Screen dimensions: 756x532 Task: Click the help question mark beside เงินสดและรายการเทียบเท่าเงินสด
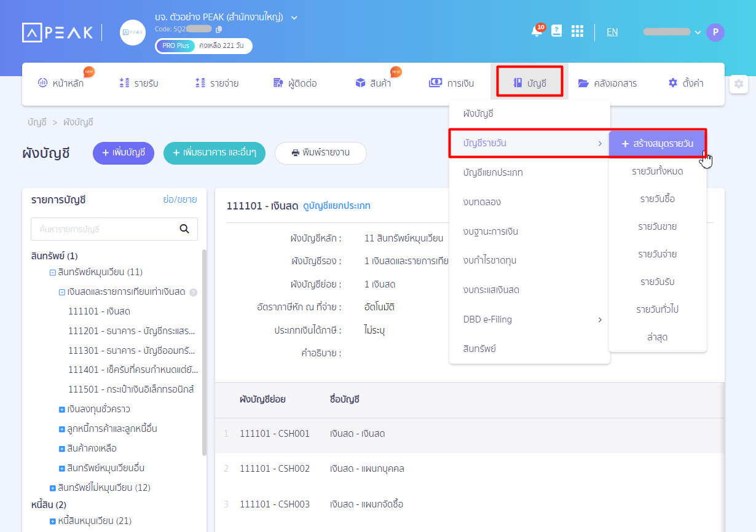pyautogui.click(x=193, y=292)
